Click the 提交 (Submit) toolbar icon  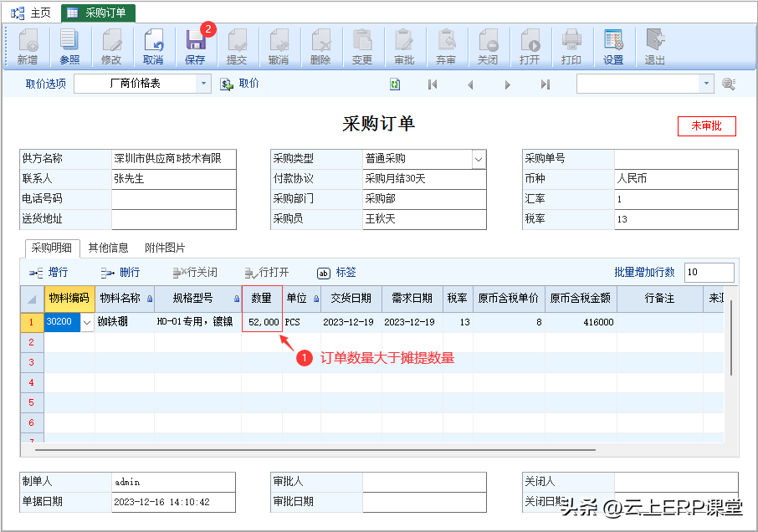tap(237, 47)
